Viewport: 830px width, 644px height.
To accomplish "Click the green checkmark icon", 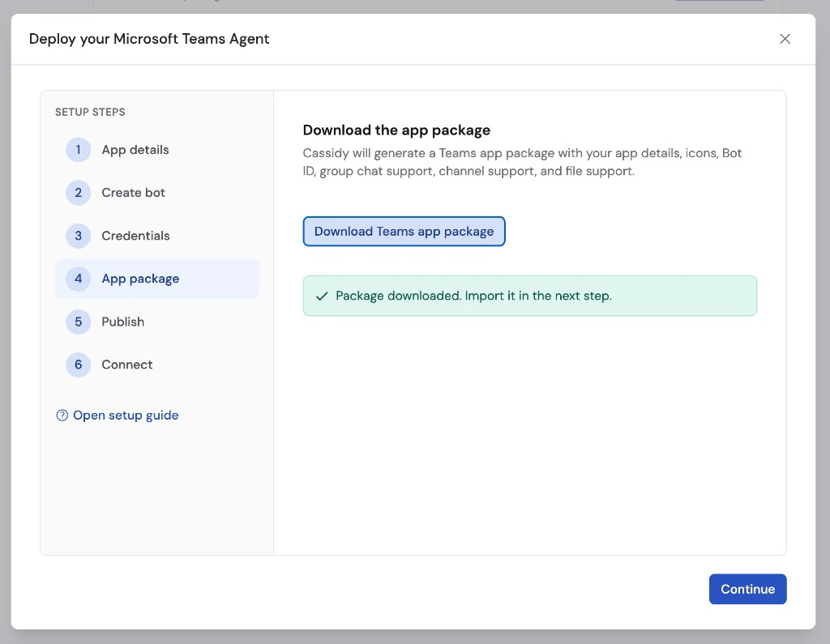I will (322, 296).
